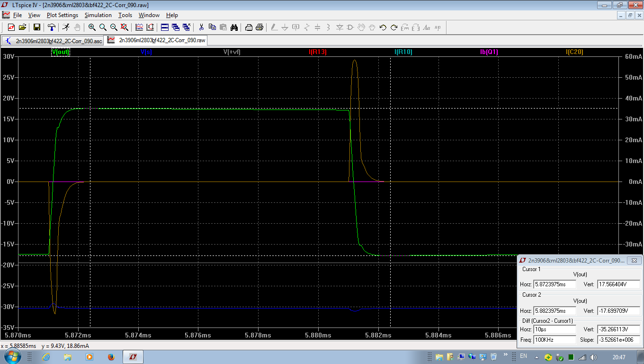Open the Help menu
This screenshot has height=364, width=644.
172,15
